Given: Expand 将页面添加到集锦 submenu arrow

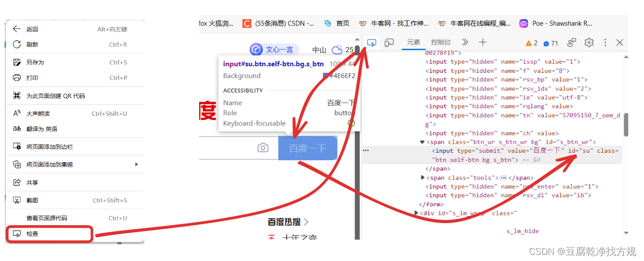Looking at the screenshot, I should [x=136, y=164].
